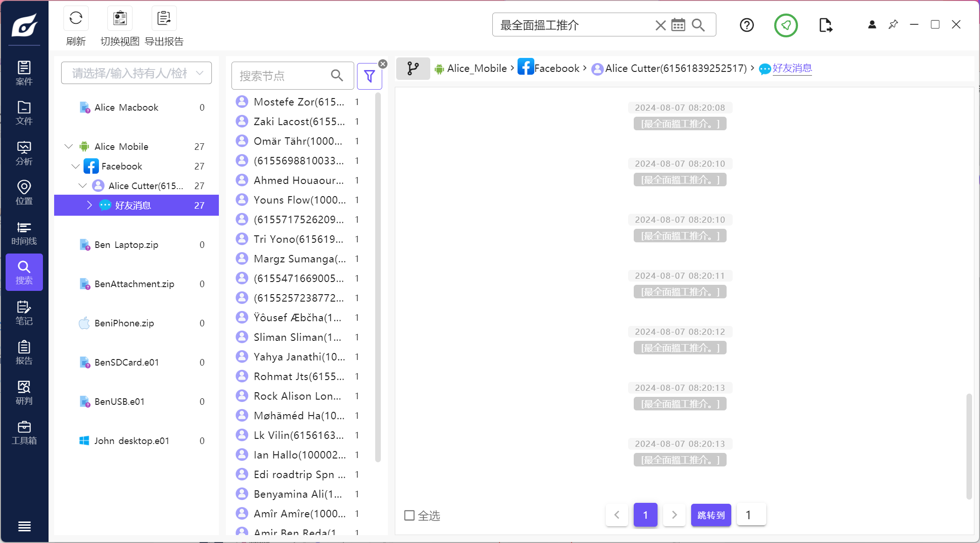980x543 pixels.
Task: Open the 工具箱 toolbox sidebar icon
Action: tap(24, 433)
